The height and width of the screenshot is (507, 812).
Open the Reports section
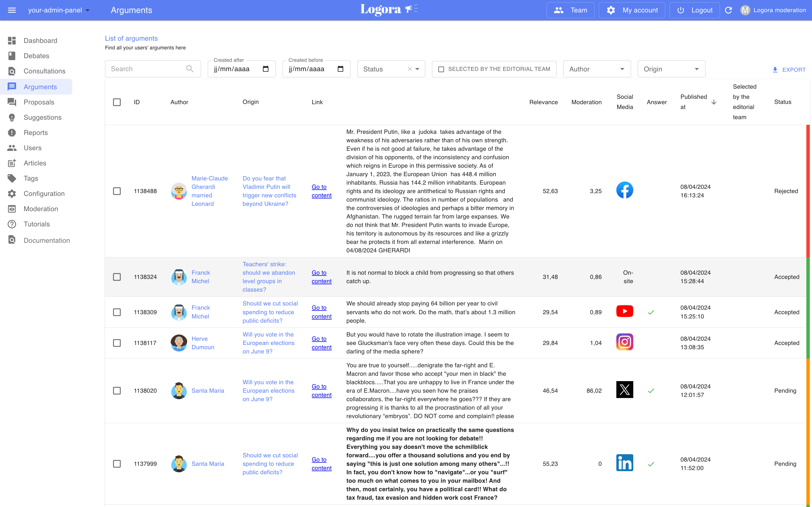coord(36,132)
